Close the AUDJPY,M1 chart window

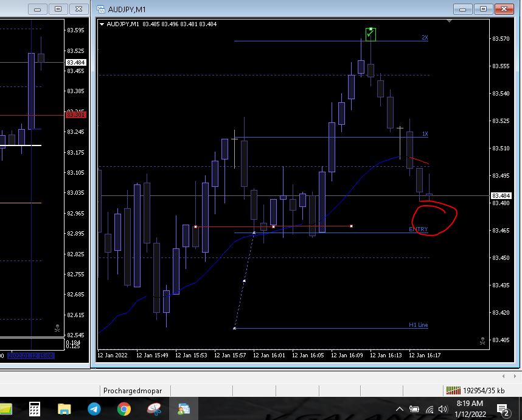tap(504, 9)
